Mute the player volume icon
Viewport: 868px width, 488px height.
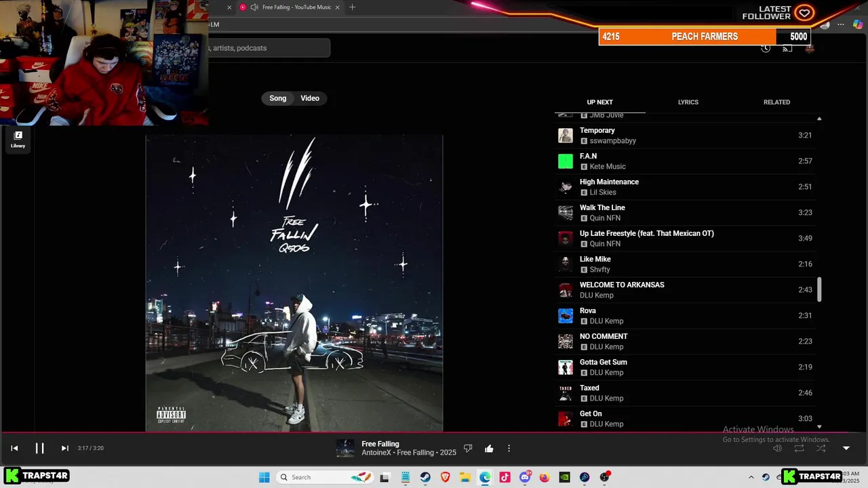click(777, 448)
